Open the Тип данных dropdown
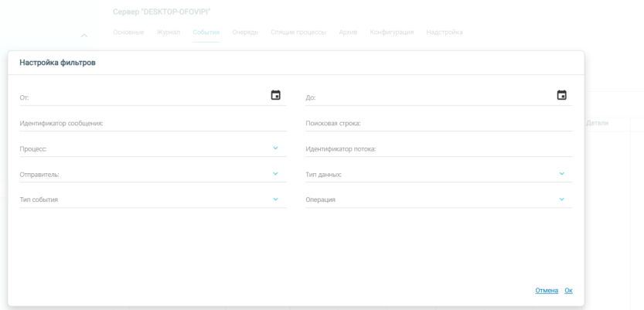The width and height of the screenshot is (644, 310). click(x=562, y=173)
